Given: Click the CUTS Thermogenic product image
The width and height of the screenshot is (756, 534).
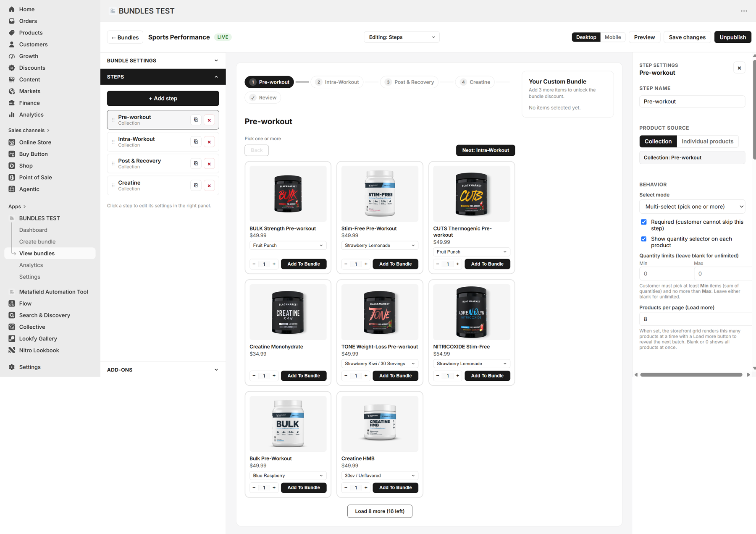Looking at the screenshot, I should 472,194.
